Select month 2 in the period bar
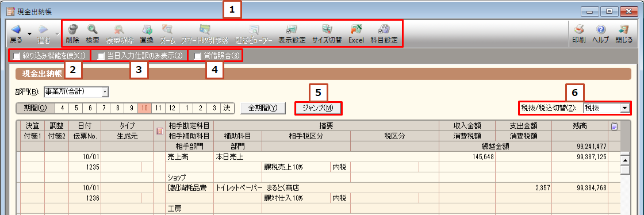This screenshot has width=644, height=215. tap(200, 108)
